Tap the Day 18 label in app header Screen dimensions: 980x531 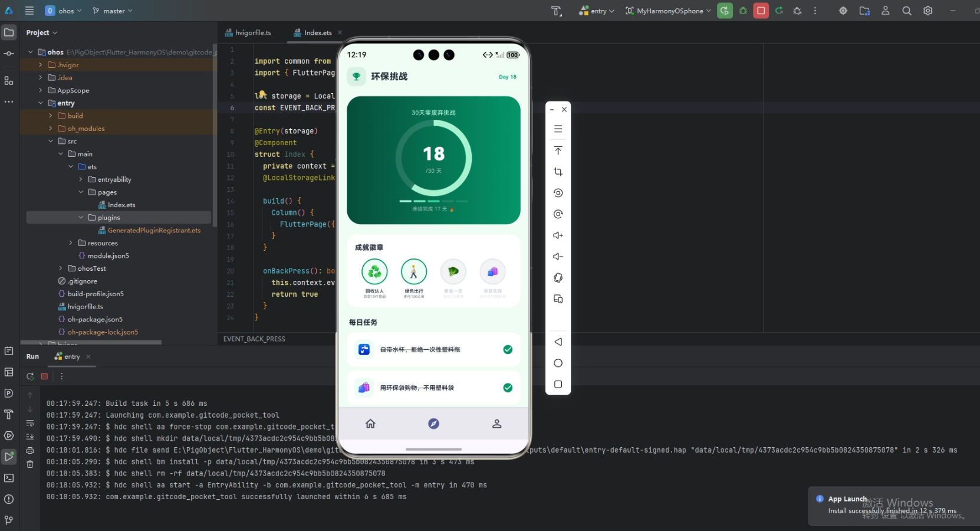coord(508,77)
